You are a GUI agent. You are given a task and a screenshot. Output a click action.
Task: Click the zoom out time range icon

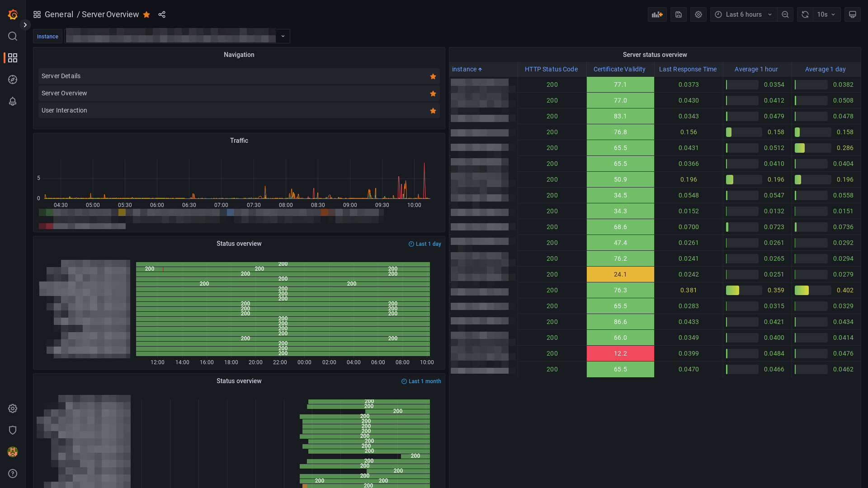coord(785,14)
